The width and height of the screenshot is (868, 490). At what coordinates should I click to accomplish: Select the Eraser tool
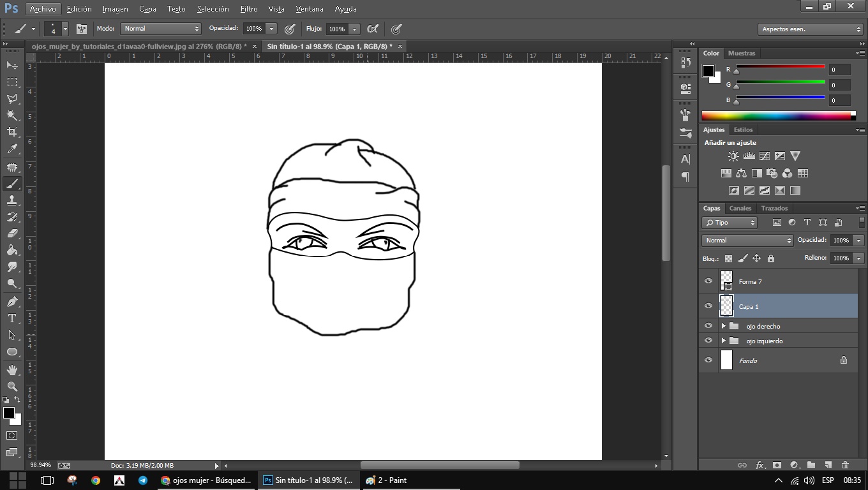pyautogui.click(x=12, y=234)
